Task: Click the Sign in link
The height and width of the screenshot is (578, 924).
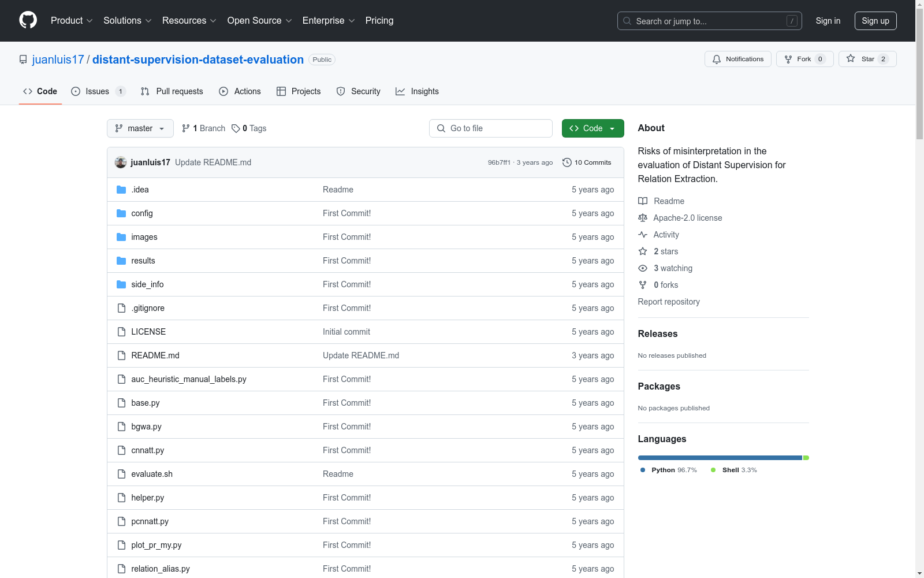Action: click(828, 21)
